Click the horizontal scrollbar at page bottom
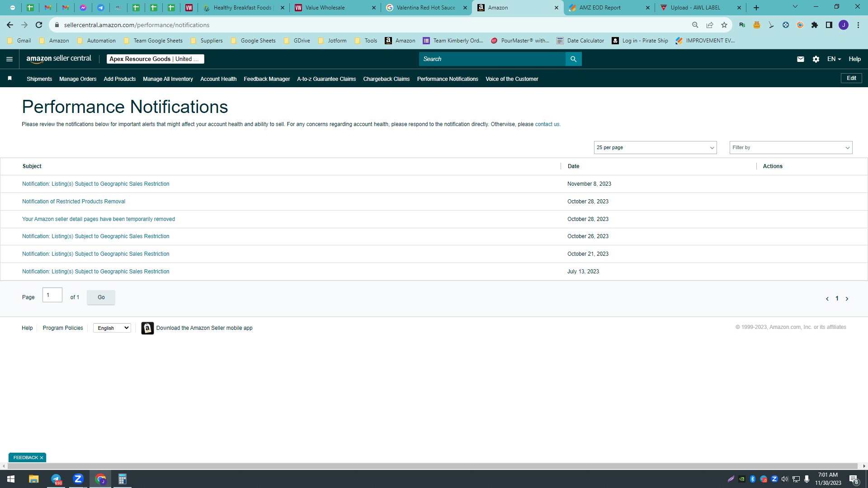The image size is (868, 488). 432,466
